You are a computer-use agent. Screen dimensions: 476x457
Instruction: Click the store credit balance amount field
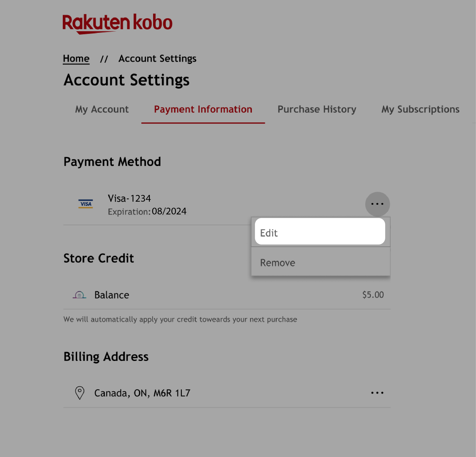pyautogui.click(x=373, y=294)
